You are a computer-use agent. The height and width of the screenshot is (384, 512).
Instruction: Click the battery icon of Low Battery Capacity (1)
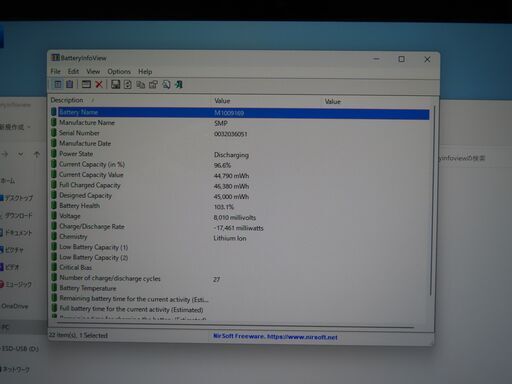click(54, 247)
